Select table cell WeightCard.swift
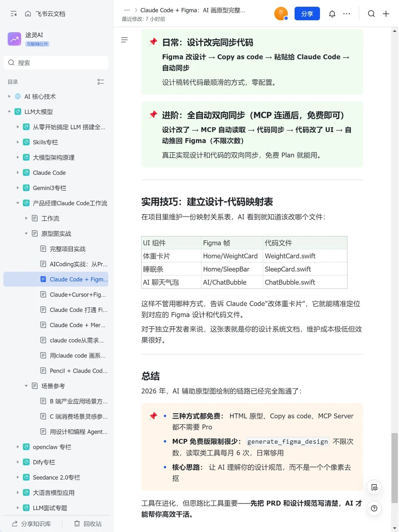The image size is (399, 532). [x=305, y=256]
